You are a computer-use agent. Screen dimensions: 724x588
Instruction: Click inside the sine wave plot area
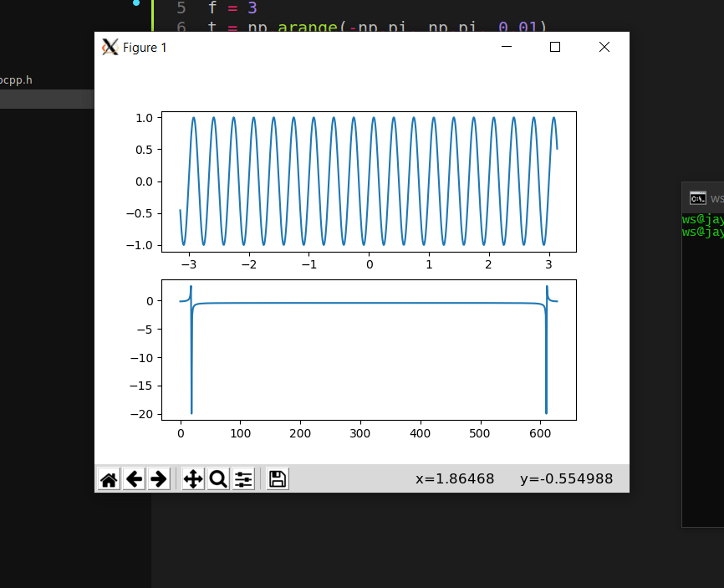(368, 180)
